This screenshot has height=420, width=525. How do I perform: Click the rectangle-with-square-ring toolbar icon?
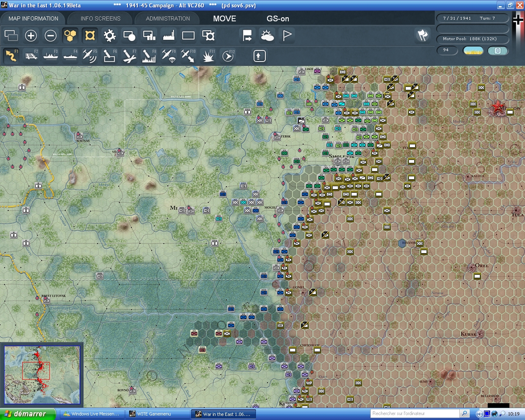(x=208, y=36)
